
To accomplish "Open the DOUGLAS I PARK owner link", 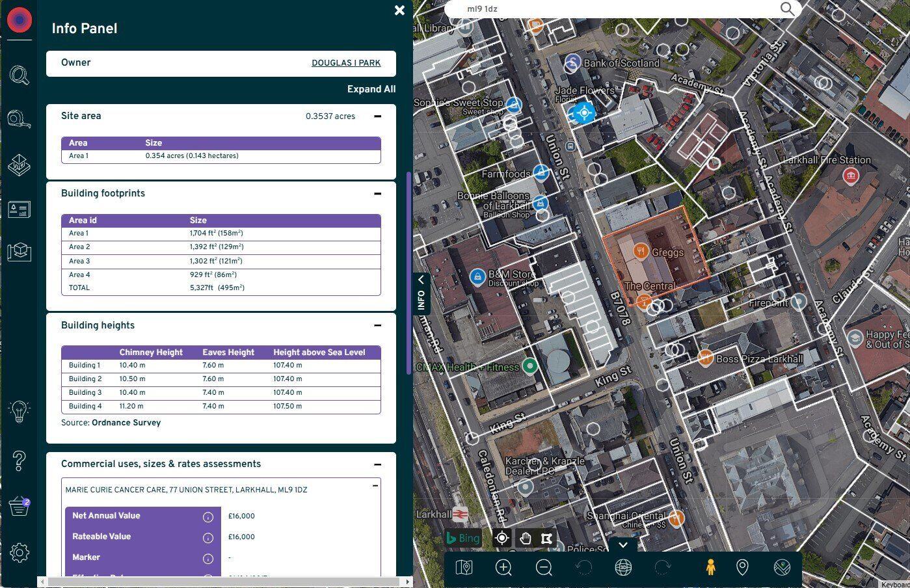I will [346, 63].
